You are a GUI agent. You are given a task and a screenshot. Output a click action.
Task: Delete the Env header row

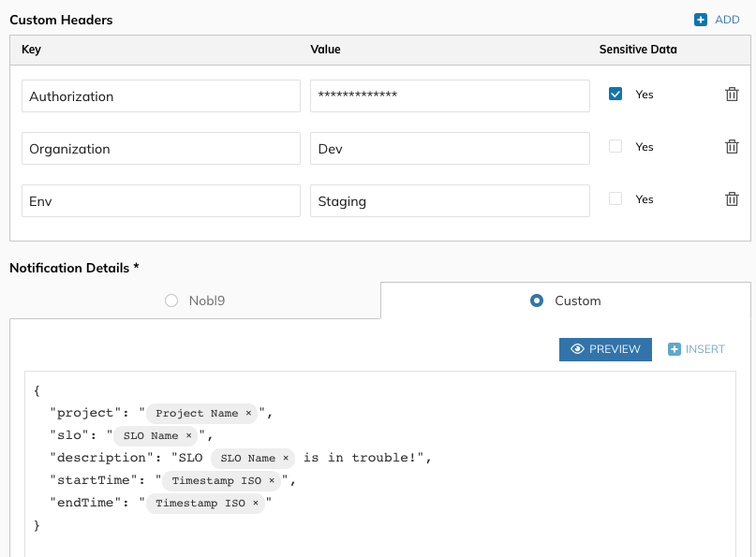732,199
